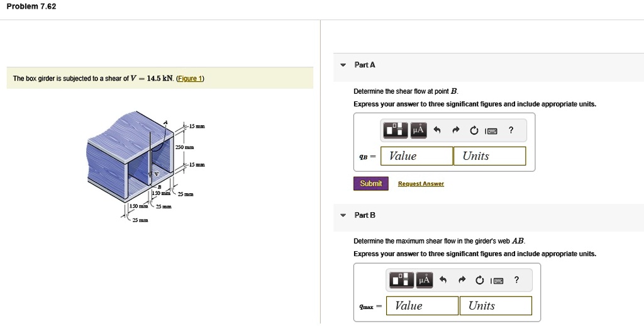The width and height of the screenshot is (644, 326).
Task: Click redo arrow in Part B toolbar
Action: [x=461, y=280]
